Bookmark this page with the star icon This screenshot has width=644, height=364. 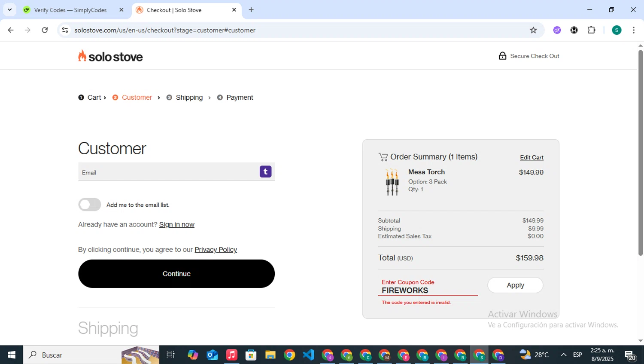pos(533,30)
